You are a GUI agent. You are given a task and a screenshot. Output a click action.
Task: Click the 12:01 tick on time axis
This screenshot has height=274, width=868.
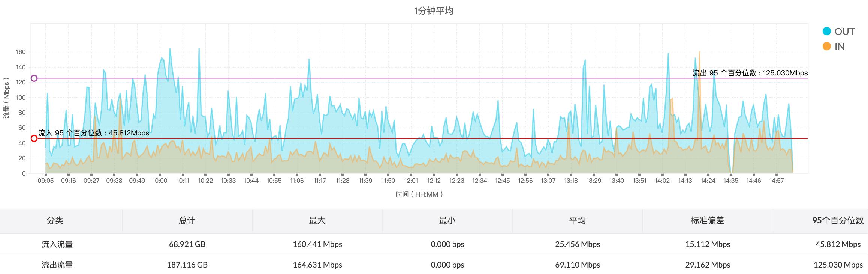pos(411,181)
